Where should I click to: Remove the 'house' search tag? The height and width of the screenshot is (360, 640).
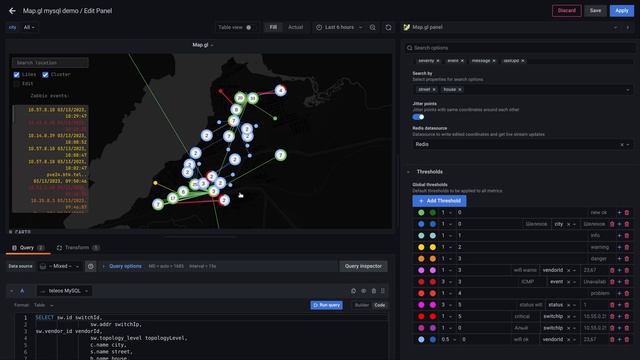(x=460, y=89)
